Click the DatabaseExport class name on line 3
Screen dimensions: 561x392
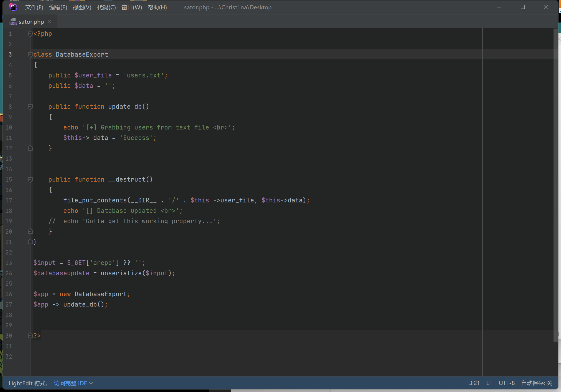pos(82,54)
